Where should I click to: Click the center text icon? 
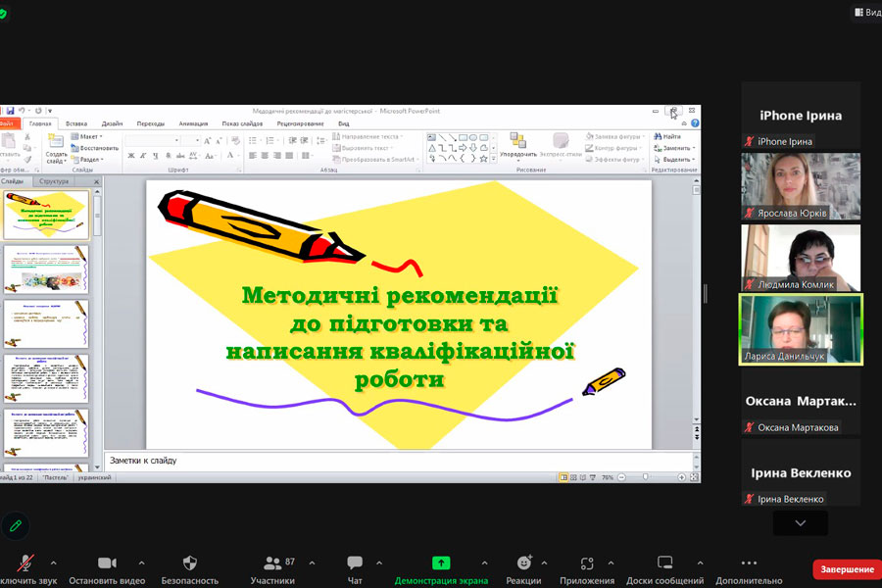tap(265, 155)
